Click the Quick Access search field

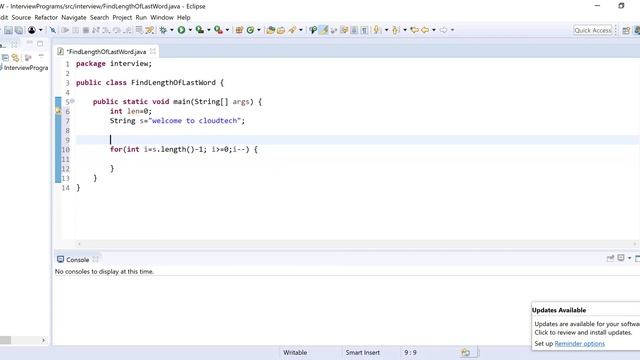[593, 30]
